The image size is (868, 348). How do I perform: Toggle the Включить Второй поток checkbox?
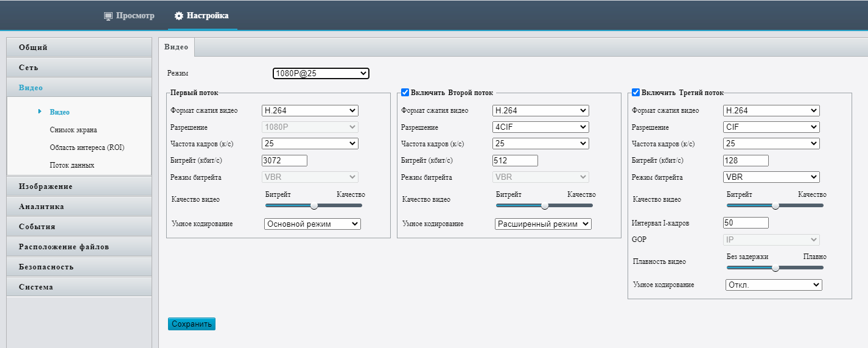coord(405,92)
